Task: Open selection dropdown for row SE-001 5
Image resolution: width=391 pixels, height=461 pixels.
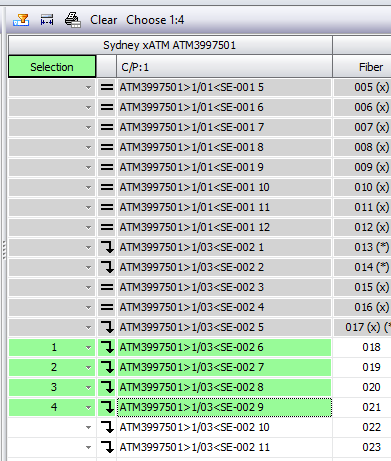Action: pos(88,88)
